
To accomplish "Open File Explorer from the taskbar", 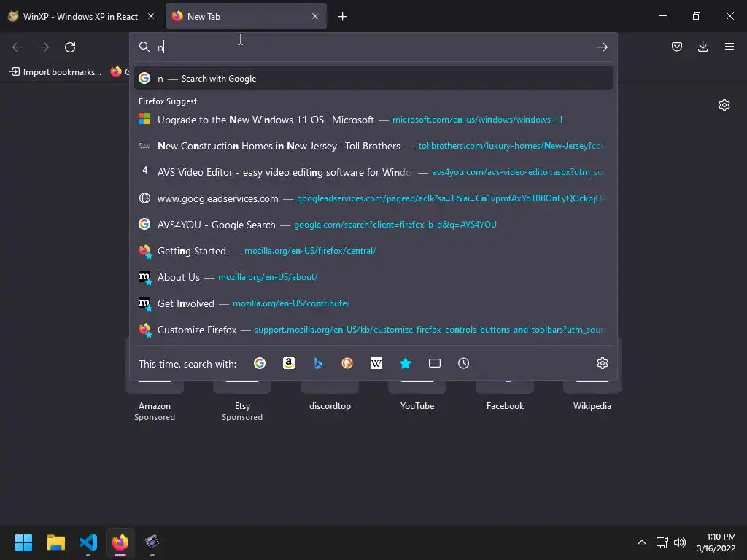I will point(56,542).
